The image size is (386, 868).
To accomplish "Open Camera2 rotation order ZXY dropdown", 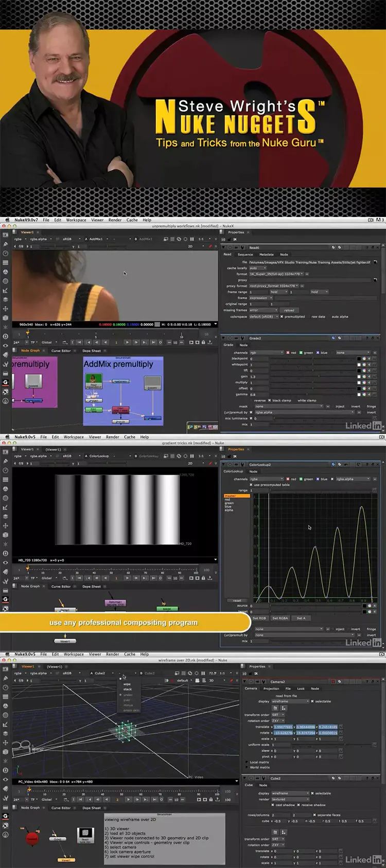I will (278, 720).
